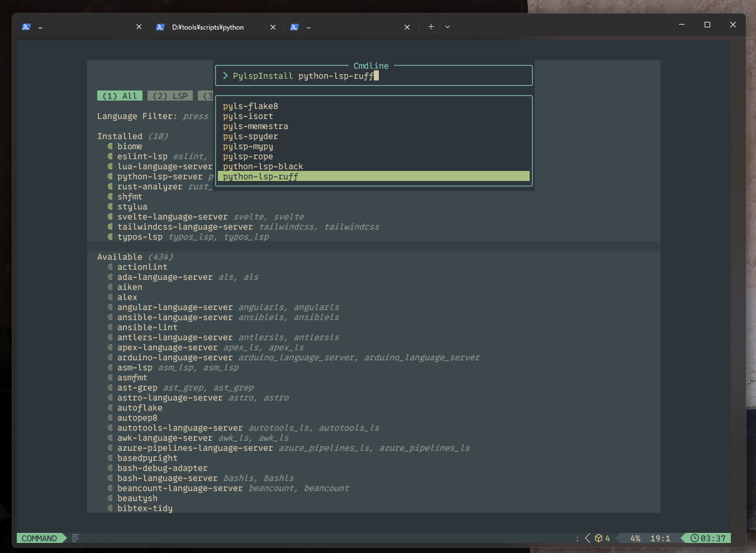Click the package icon beside typos-lsp
The image size is (756, 553).
coord(110,236)
